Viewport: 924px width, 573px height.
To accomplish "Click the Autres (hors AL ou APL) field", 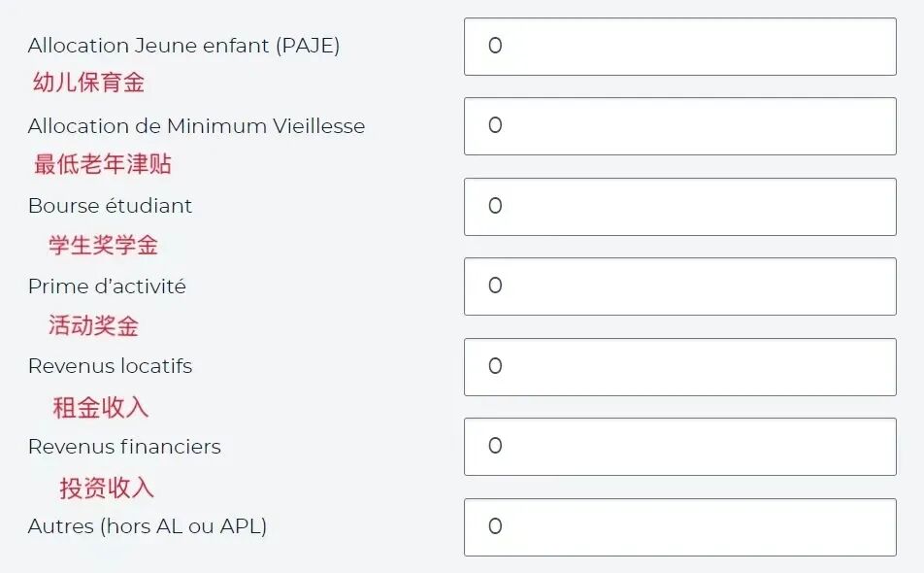I will pos(679,527).
